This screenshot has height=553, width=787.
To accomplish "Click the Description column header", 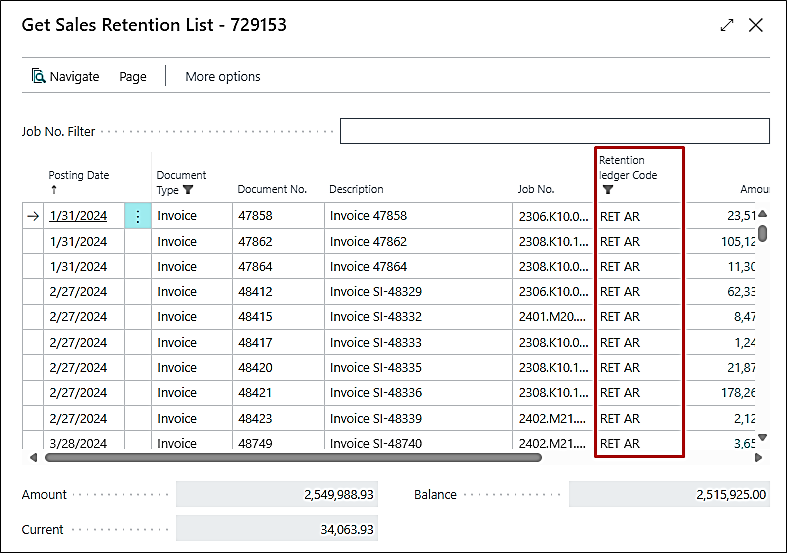I will (356, 189).
